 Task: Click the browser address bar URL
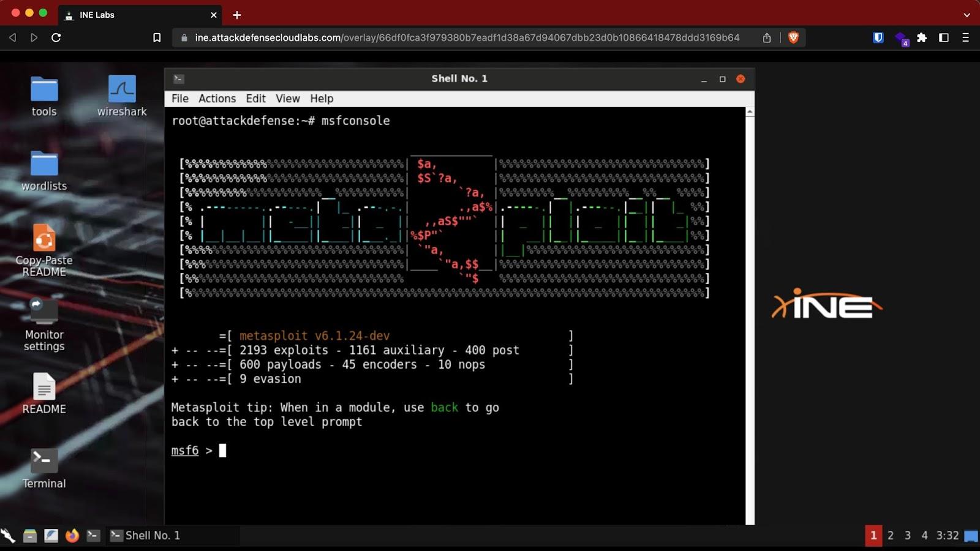coord(467,37)
